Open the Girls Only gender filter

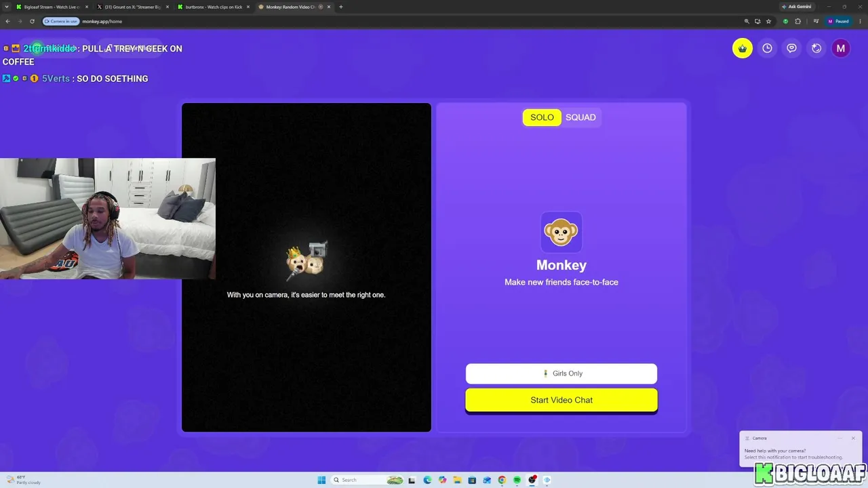[x=561, y=373]
